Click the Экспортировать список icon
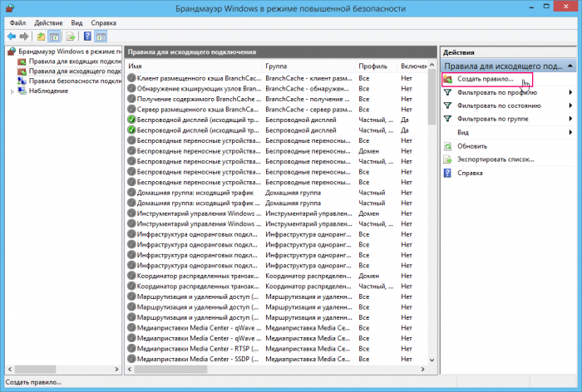582x392 pixels. (448, 159)
